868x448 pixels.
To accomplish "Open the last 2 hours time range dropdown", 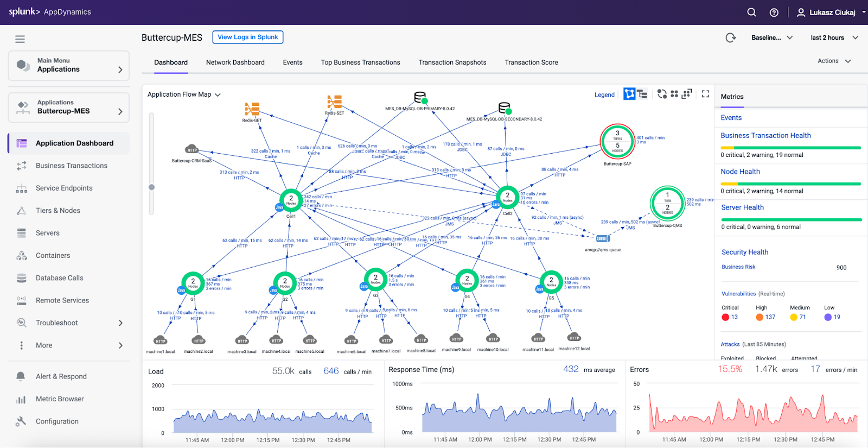I will click(834, 37).
